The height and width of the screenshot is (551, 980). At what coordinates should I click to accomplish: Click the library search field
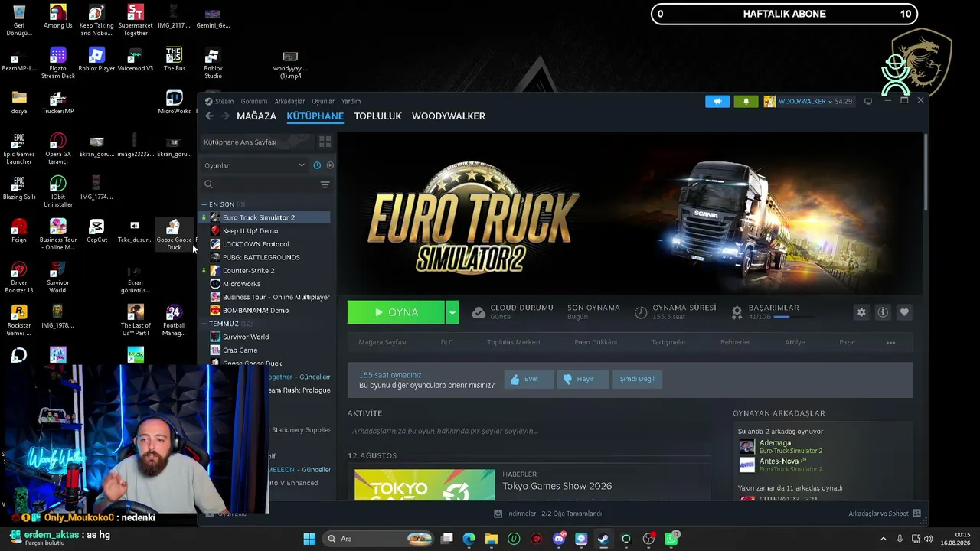pos(260,184)
